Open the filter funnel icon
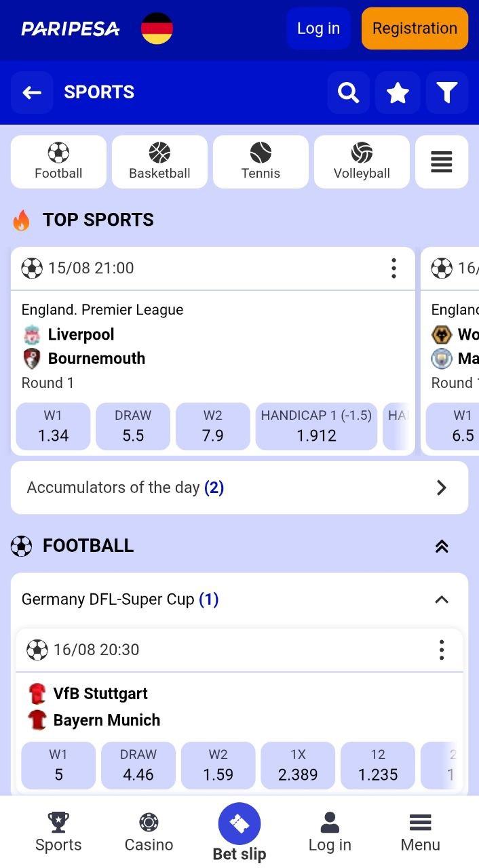The width and height of the screenshot is (479, 868). pos(447,92)
